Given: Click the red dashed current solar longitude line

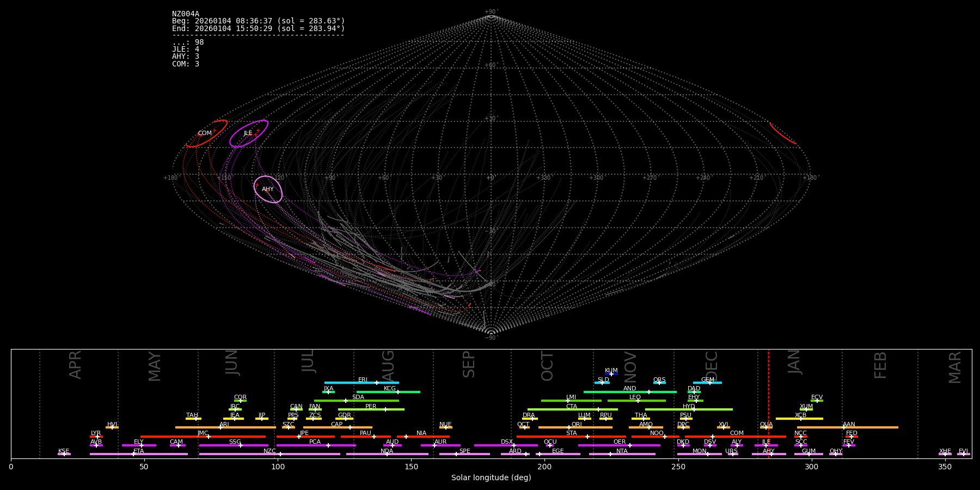Looking at the screenshot, I should tap(769, 403).
